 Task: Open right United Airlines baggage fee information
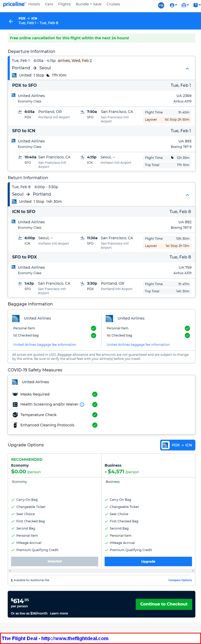[138, 344]
